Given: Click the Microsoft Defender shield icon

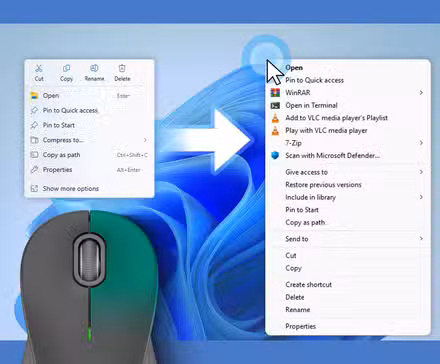Looking at the screenshot, I should [275, 155].
